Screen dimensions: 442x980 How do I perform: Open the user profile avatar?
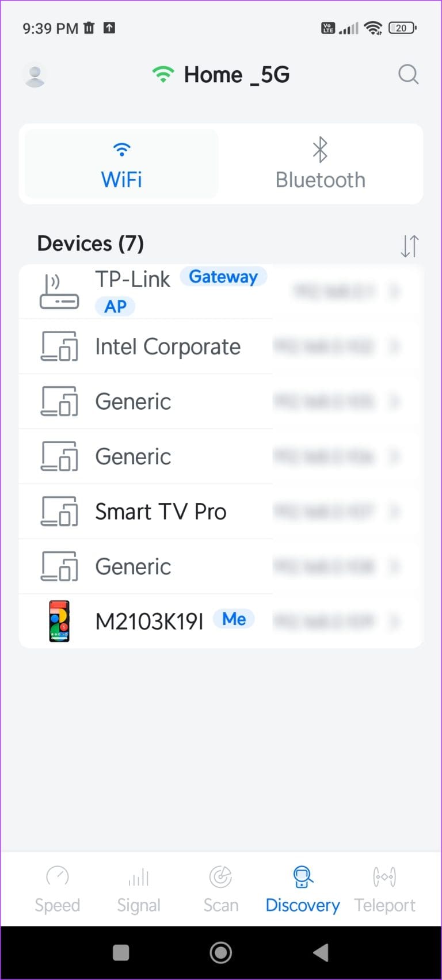(35, 75)
